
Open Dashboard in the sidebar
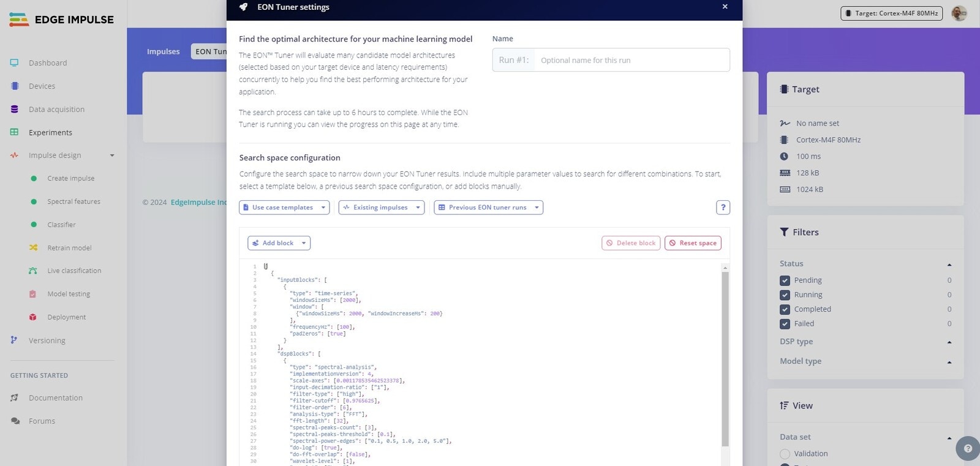pos(48,62)
